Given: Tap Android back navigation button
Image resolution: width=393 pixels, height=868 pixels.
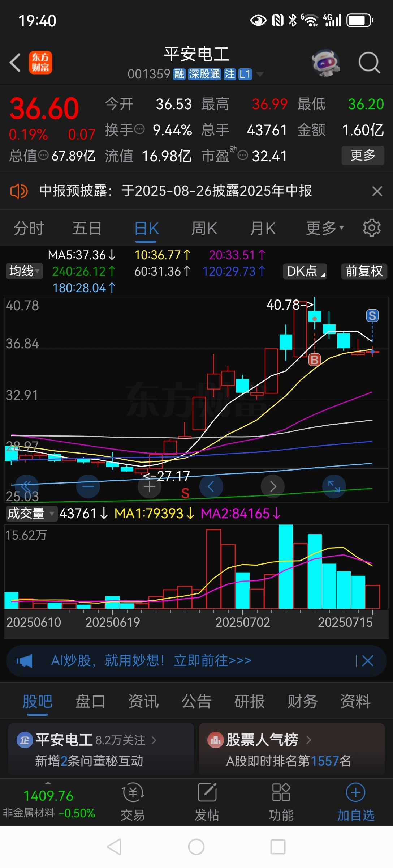Looking at the screenshot, I should point(115,847).
